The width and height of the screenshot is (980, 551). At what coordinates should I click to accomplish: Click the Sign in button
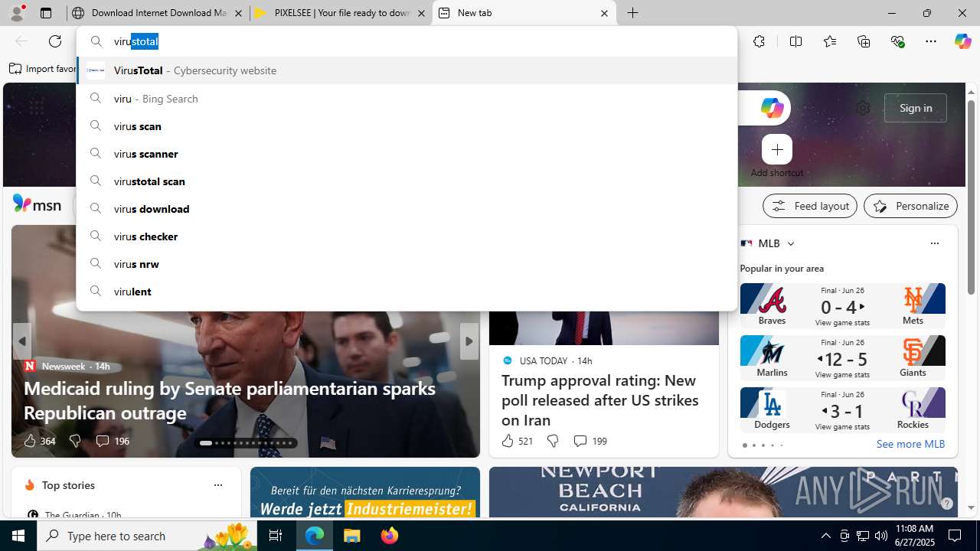pyautogui.click(x=916, y=108)
